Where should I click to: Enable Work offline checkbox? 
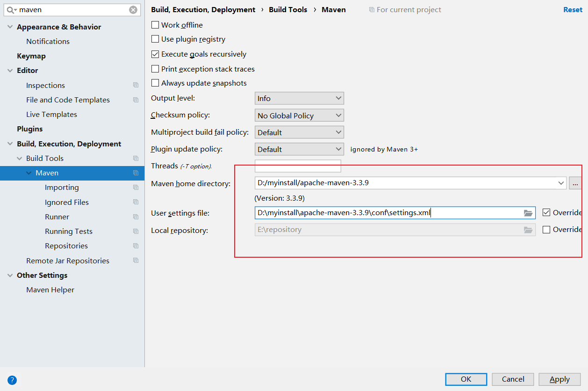point(155,25)
